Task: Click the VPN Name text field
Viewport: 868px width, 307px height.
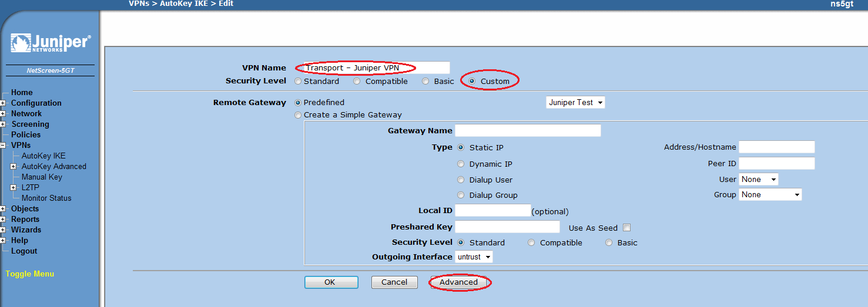Action: coord(373,68)
